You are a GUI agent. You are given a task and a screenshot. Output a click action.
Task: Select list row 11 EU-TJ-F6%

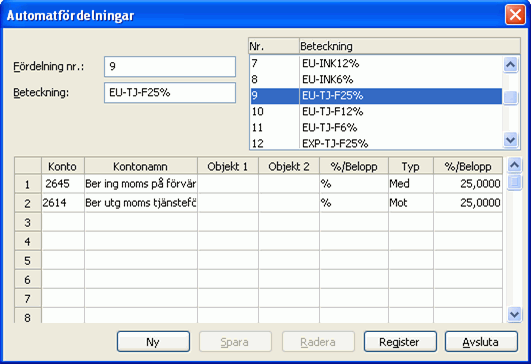click(x=376, y=127)
